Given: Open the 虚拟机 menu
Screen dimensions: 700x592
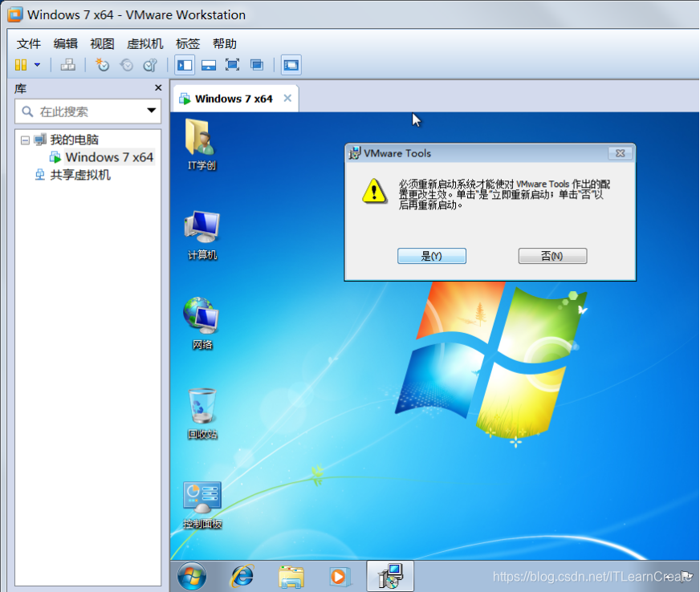Looking at the screenshot, I should [144, 44].
